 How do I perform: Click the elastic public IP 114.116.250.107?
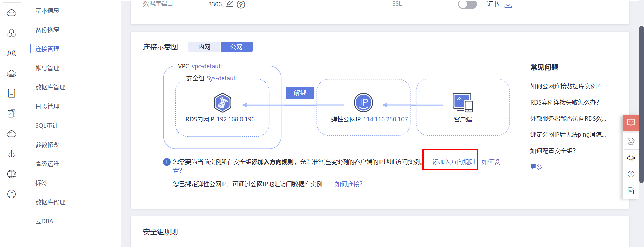tap(385, 119)
